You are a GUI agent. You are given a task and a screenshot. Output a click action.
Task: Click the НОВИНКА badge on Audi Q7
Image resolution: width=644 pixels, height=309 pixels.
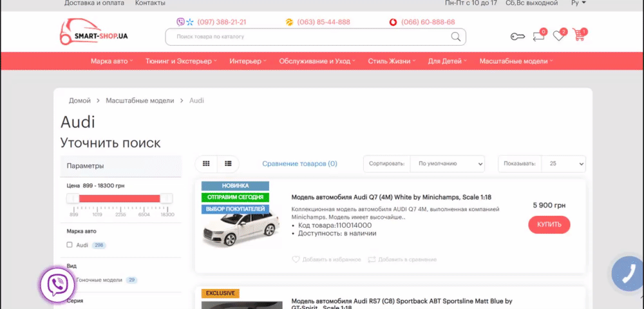[x=235, y=186]
